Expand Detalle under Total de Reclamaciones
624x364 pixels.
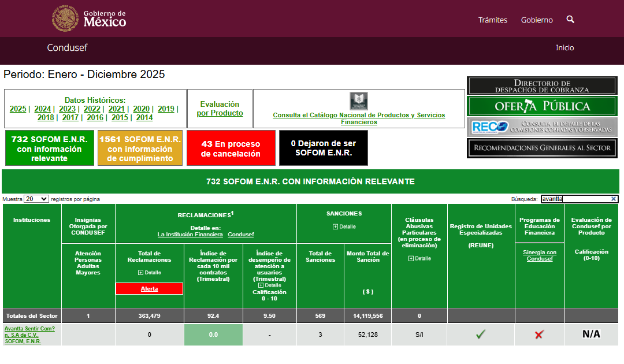[149, 273]
